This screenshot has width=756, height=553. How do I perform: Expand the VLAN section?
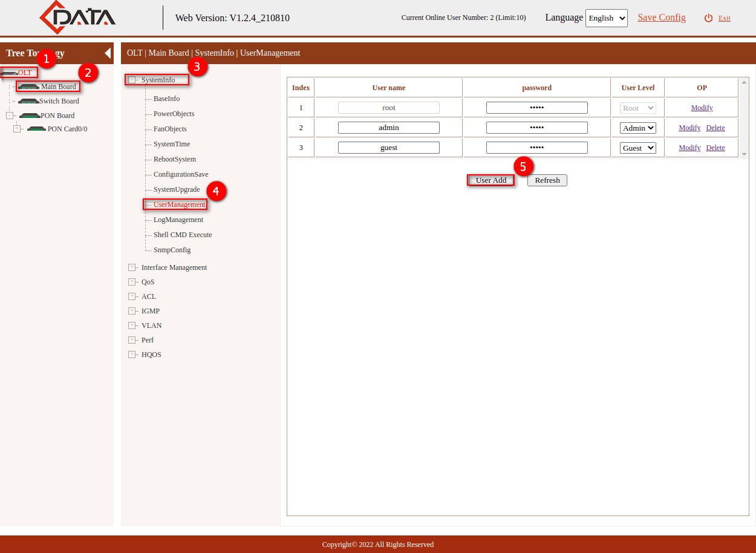[x=132, y=326]
